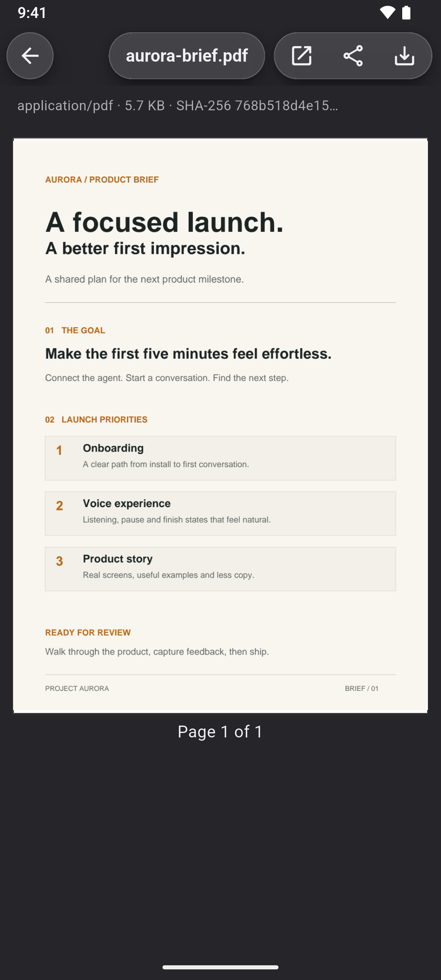Select the Voice experience priority card

pos(220,514)
